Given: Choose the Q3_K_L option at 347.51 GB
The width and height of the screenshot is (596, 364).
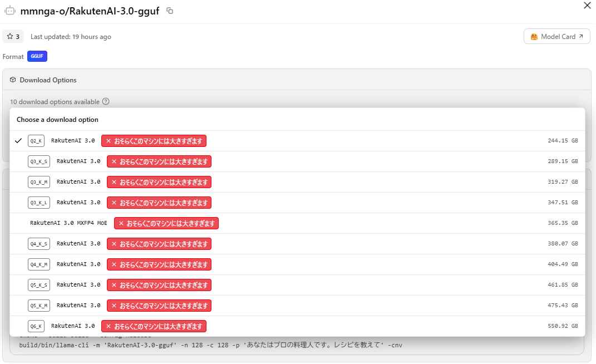Looking at the screenshot, I should (x=297, y=203).
